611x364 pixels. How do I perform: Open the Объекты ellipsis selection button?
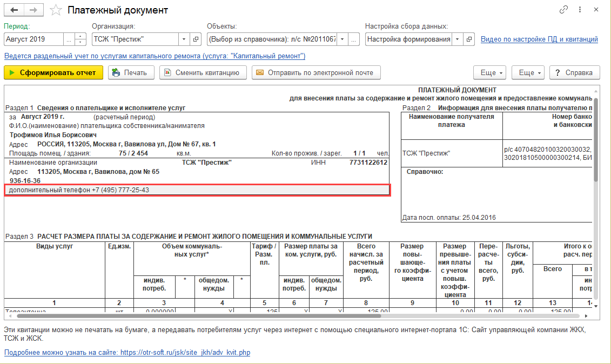(x=354, y=39)
